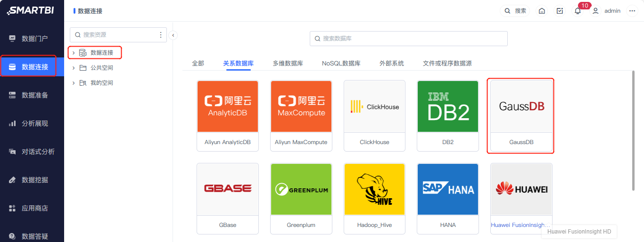Open the notifications bell with 10 badge

tap(578, 11)
